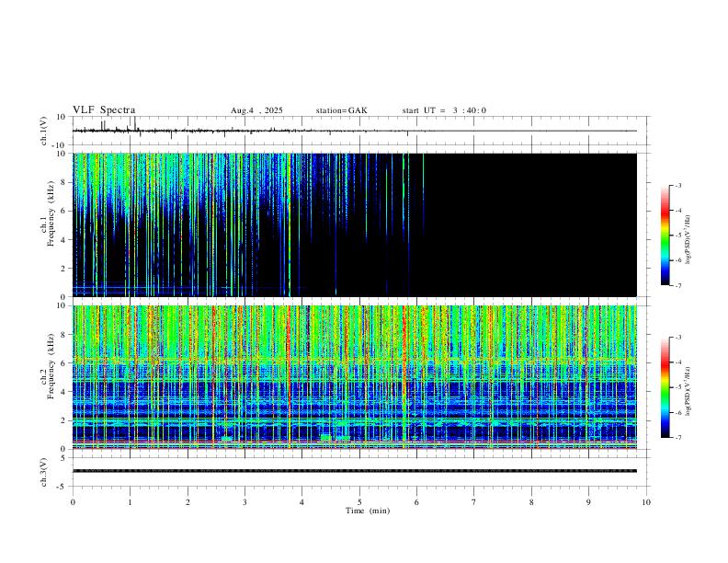Click the "6" kHz tick on ch.1 frequency axis
This screenshot has height=563, width=728.
63,211
